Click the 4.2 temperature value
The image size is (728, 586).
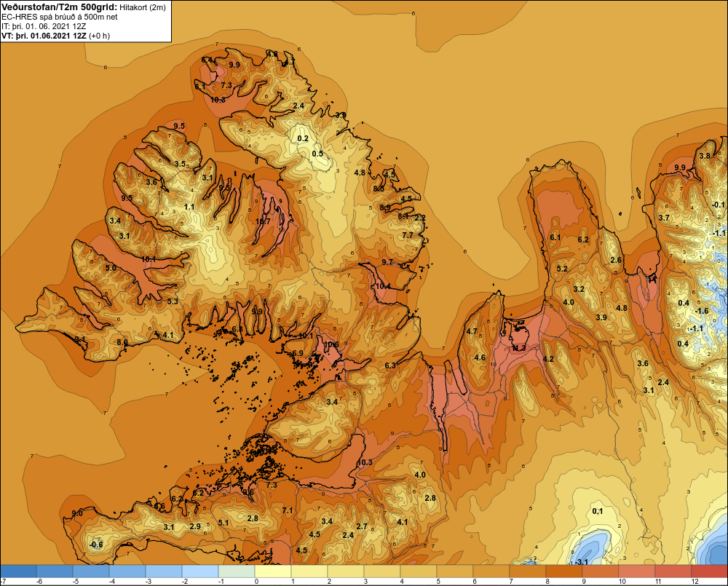(548, 358)
